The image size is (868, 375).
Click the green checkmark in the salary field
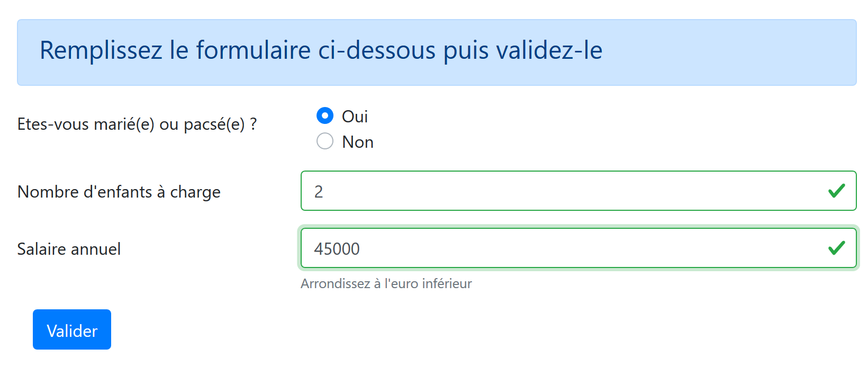(836, 248)
